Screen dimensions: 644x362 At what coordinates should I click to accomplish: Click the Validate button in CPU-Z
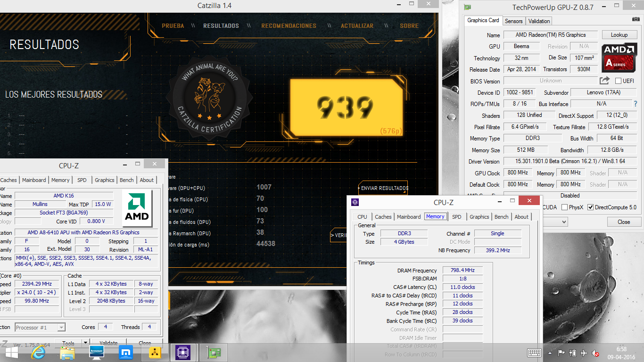pos(108,343)
